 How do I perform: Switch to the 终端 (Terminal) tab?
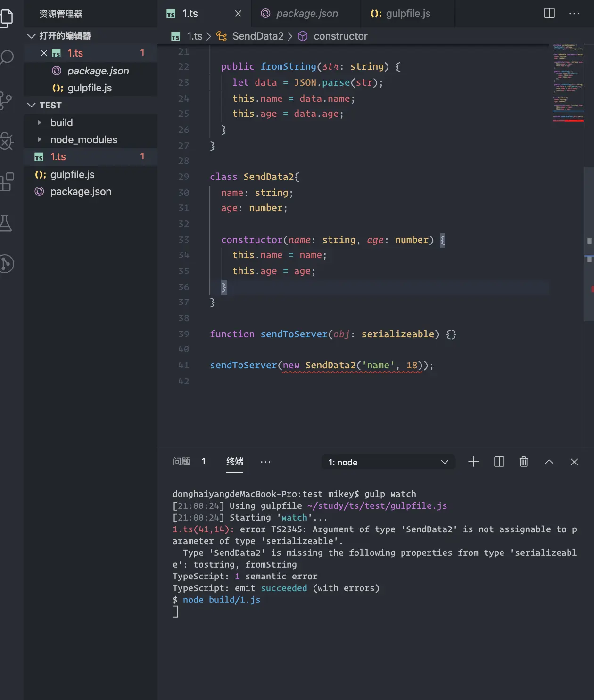point(235,462)
